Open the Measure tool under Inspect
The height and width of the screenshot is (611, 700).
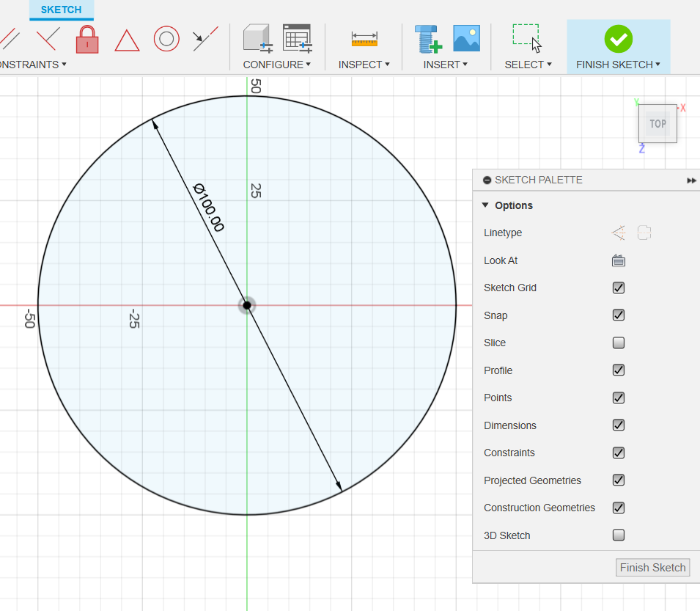point(364,40)
